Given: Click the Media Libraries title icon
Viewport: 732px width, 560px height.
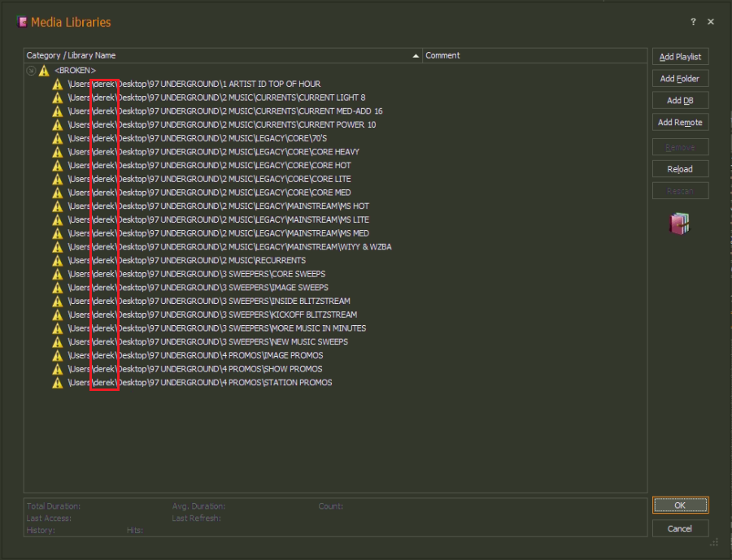Looking at the screenshot, I should pyautogui.click(x=22, y=22).
